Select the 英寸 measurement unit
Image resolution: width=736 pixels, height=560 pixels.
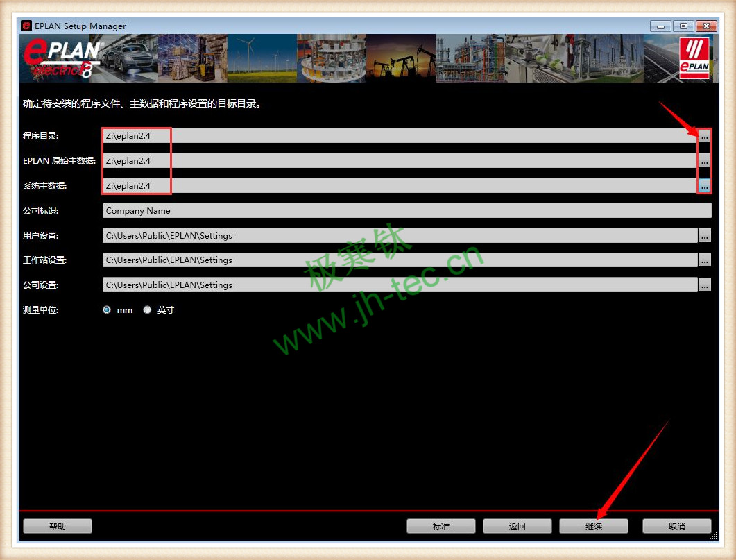147,309
